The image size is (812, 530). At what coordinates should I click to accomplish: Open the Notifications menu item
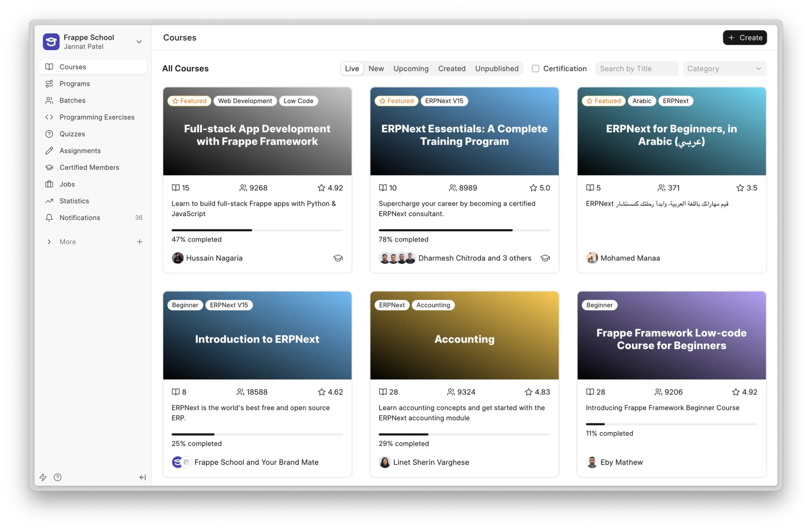[x=93, y=217]
